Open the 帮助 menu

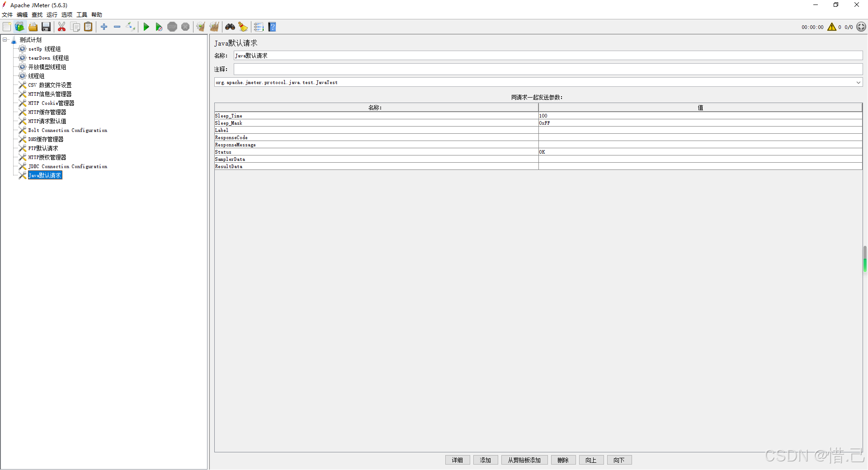click(97, 15)
